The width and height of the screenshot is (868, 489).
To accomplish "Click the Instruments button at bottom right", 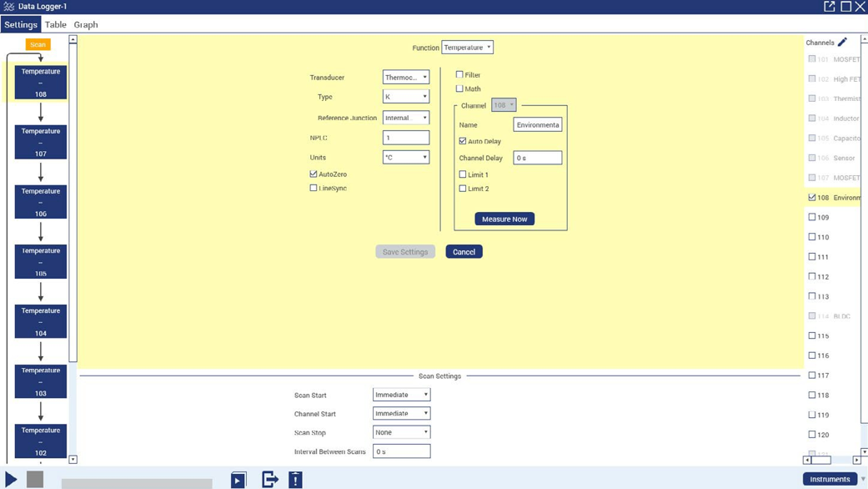I will click(x=830, y=479).
